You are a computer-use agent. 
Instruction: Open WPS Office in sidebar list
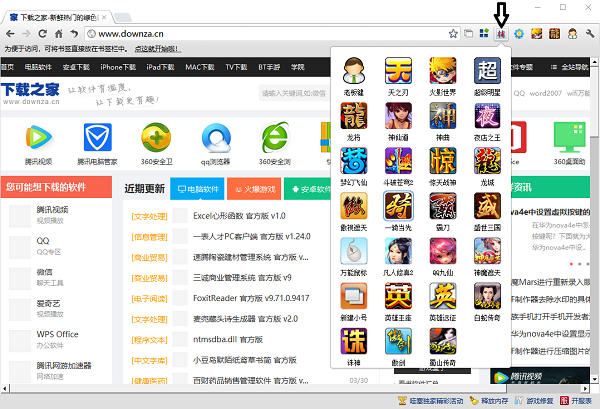click(57, 334)
